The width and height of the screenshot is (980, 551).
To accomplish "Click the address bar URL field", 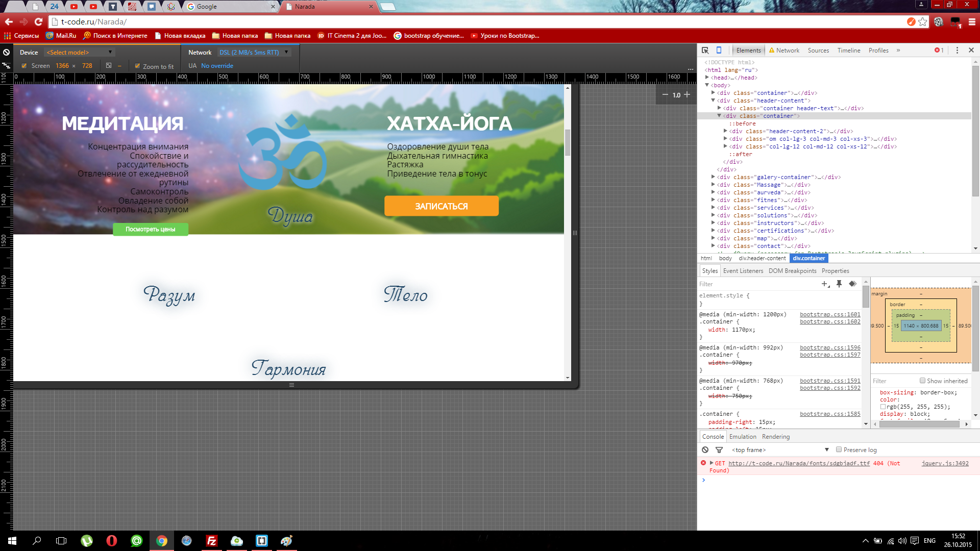I will pyautogui.click(x=480, y=21).
